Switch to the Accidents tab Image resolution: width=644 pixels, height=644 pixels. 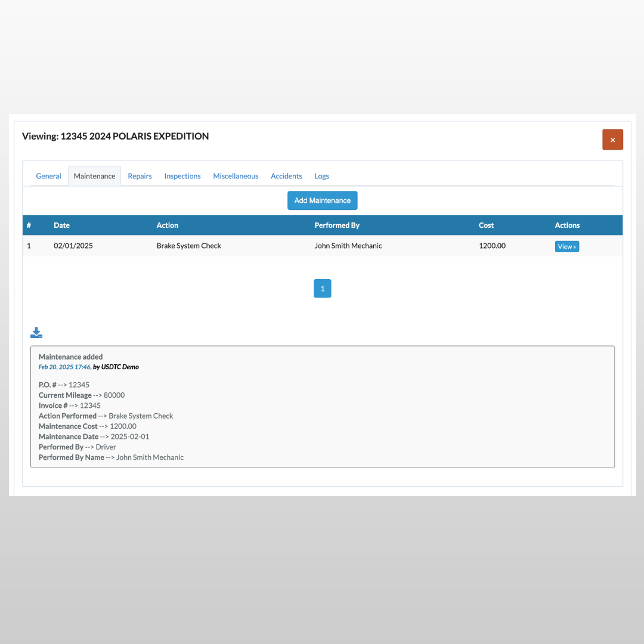(286, 176)
